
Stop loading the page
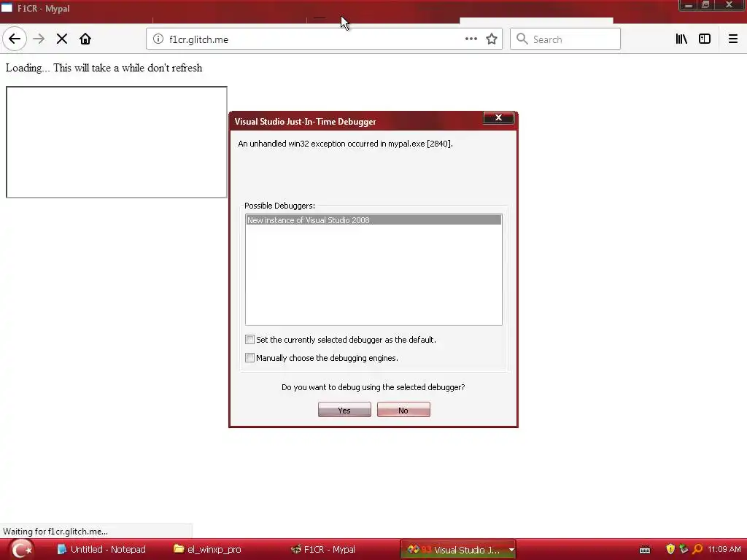62,39
